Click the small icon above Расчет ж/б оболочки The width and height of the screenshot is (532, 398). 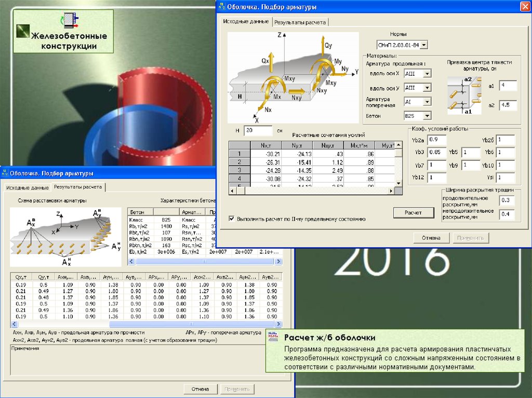tap(272, 335)
